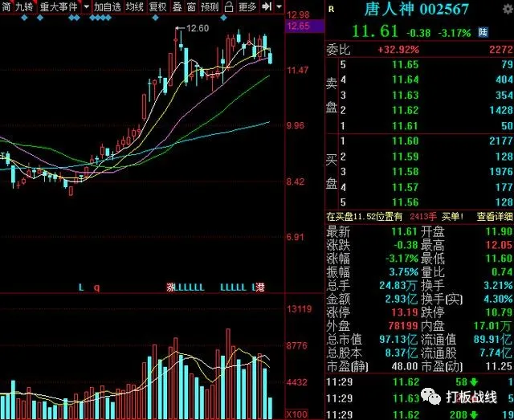Click the 13119 volume axis label
Screen dimensions: 514x420
point(300,309)
